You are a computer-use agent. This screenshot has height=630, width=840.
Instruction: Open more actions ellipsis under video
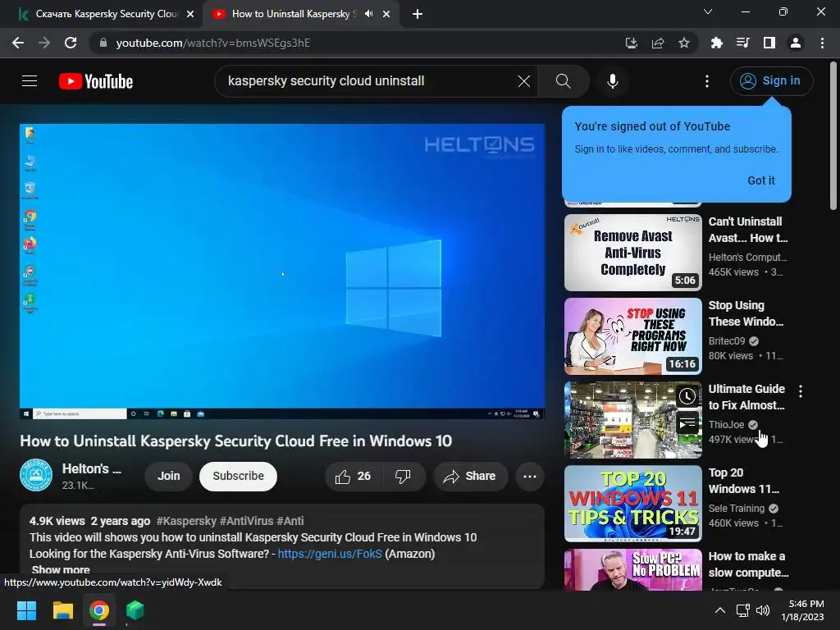[529, 477]
